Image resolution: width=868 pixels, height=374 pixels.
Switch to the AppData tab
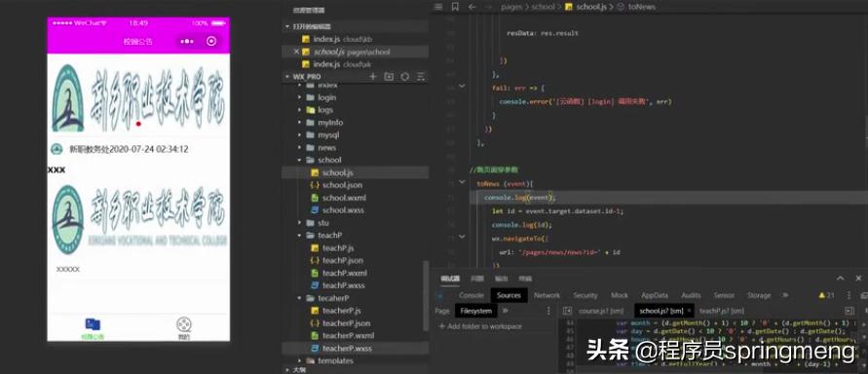[x=655, y=295]
